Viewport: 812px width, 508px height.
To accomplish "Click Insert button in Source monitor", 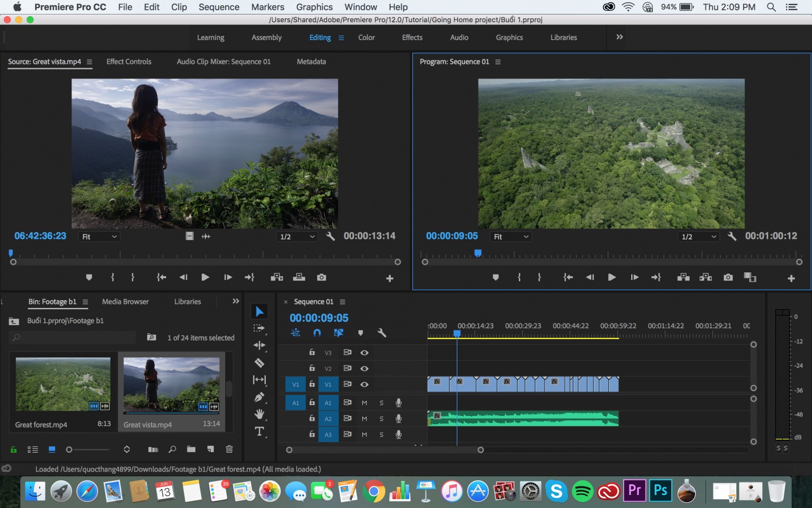I will coord(277,277).
